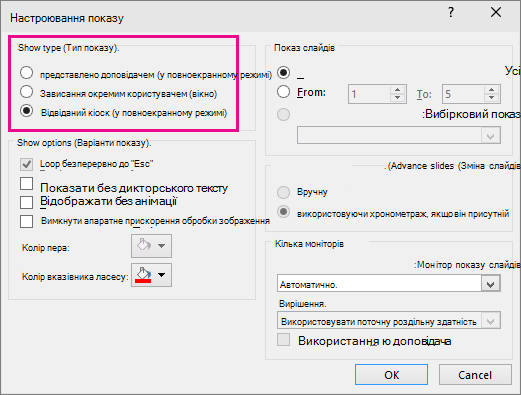Check 'Вимкнути апаратне прискорення обробки зображення'
The width and height of the screenshot is (521, 395).
tap(26, 221)
